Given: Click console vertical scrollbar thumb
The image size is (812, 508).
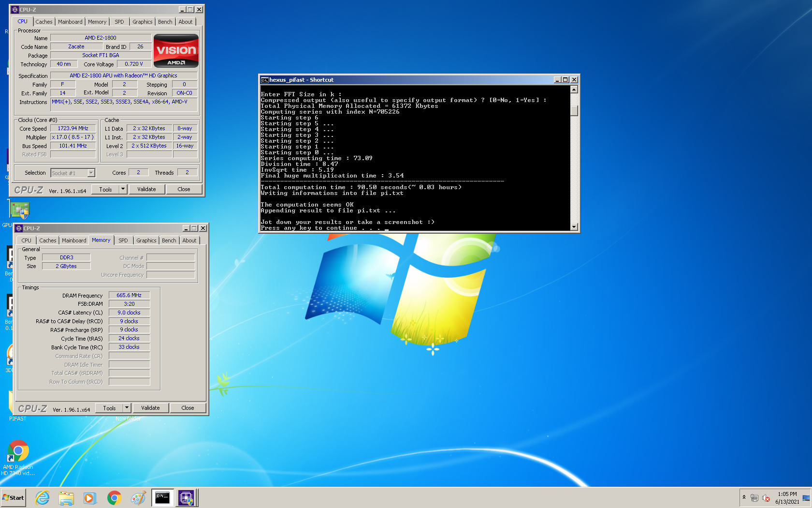Looking at the screenshot, I should click(x=574, y=111).
